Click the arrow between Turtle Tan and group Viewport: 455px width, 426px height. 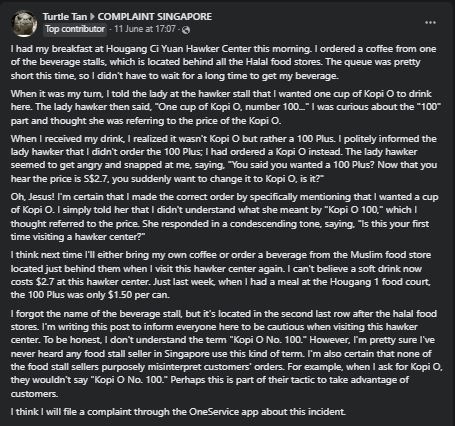(92, 17)
